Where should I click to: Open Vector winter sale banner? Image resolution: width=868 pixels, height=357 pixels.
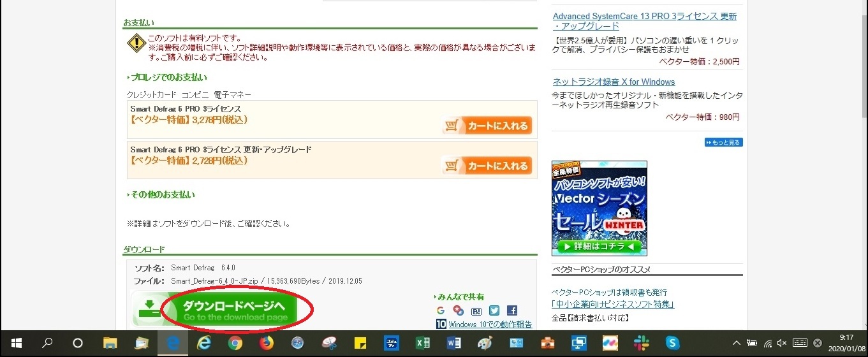[600, 208]
